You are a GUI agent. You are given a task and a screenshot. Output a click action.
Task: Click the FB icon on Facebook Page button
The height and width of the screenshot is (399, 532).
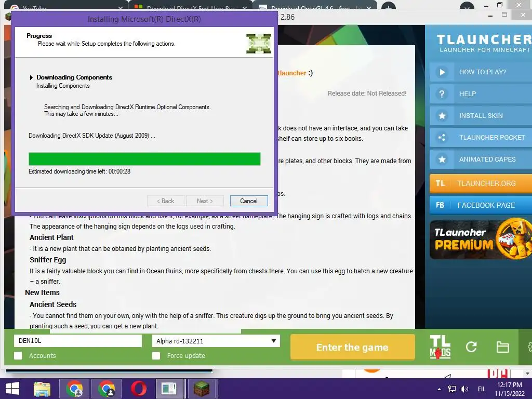440,205
